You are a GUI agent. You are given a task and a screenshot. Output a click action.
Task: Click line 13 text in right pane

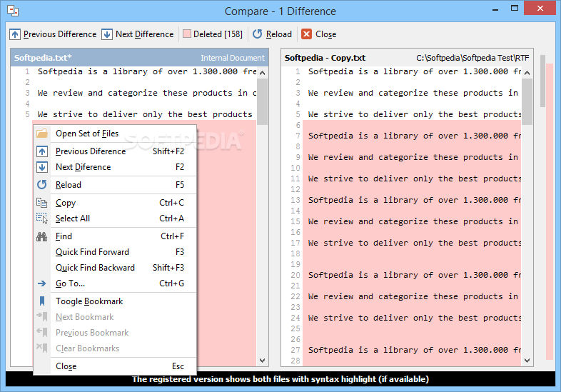pos(415,200)
